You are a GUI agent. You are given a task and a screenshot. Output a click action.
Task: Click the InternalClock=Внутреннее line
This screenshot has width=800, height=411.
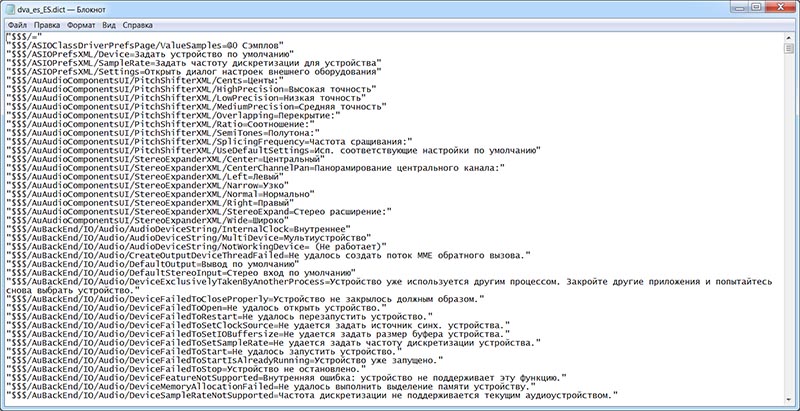178,230
